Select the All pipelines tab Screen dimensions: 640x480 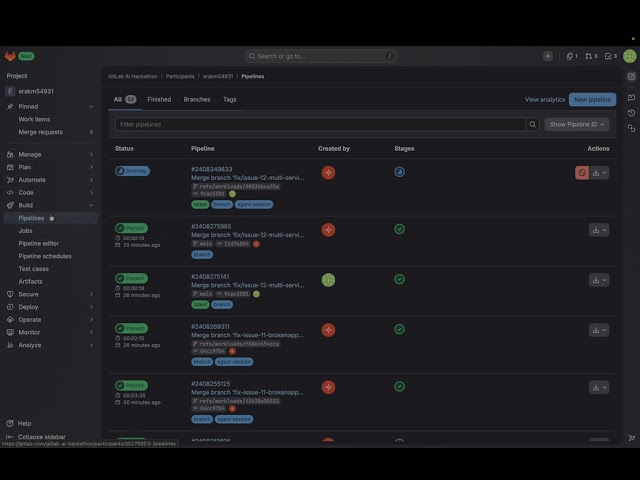pyautogui.click(x=125, y=99)
